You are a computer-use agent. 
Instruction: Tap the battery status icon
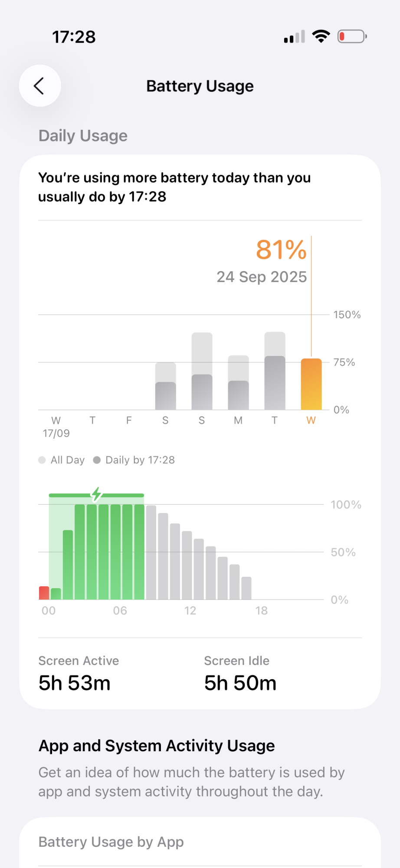click(352, 36)
